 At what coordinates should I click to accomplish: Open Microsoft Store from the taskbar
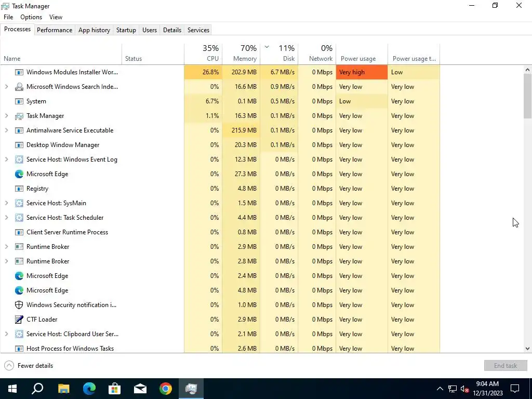point(115,389)
